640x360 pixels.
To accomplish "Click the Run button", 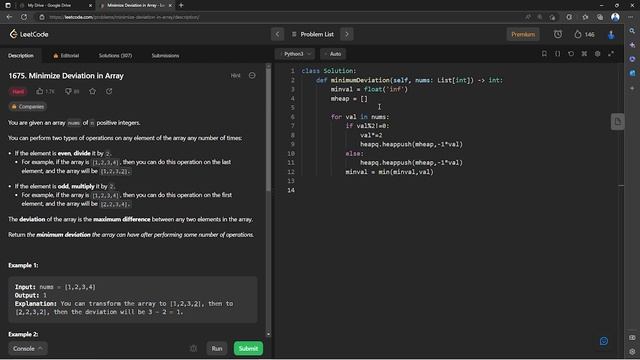I will (x=217, y=349).
